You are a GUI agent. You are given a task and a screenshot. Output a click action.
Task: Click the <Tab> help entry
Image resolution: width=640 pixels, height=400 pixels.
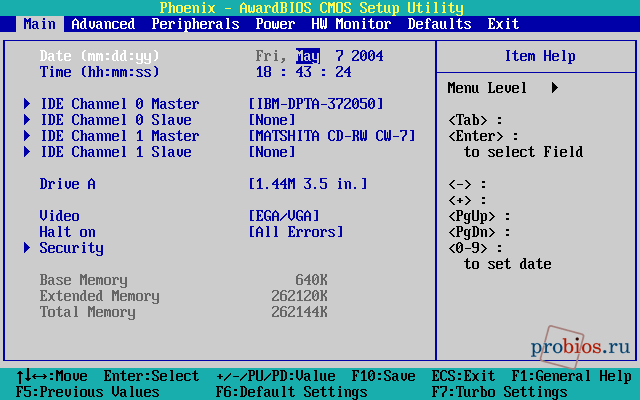475,120
